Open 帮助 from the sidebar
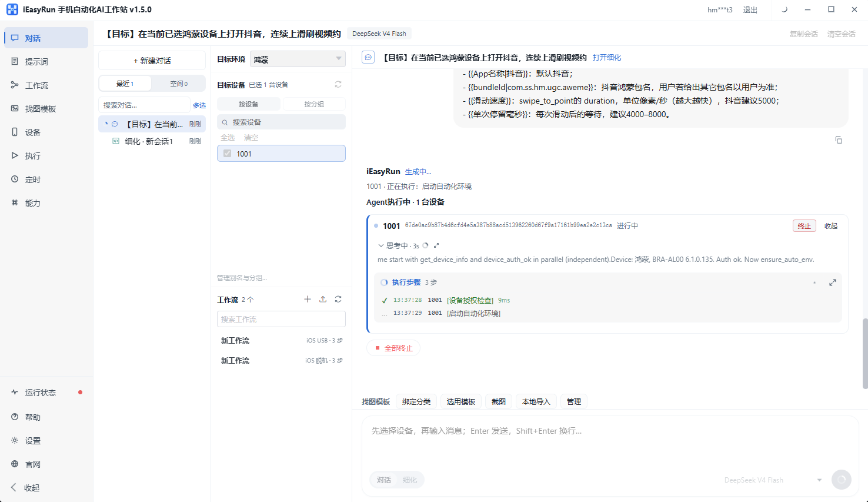Screen dimensions: 868x502 pos(46,417)
